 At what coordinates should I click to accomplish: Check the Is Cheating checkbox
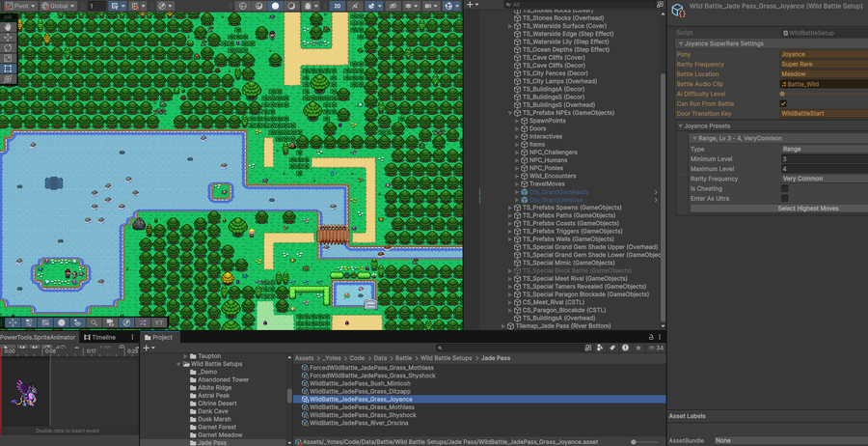pos(784,188)
